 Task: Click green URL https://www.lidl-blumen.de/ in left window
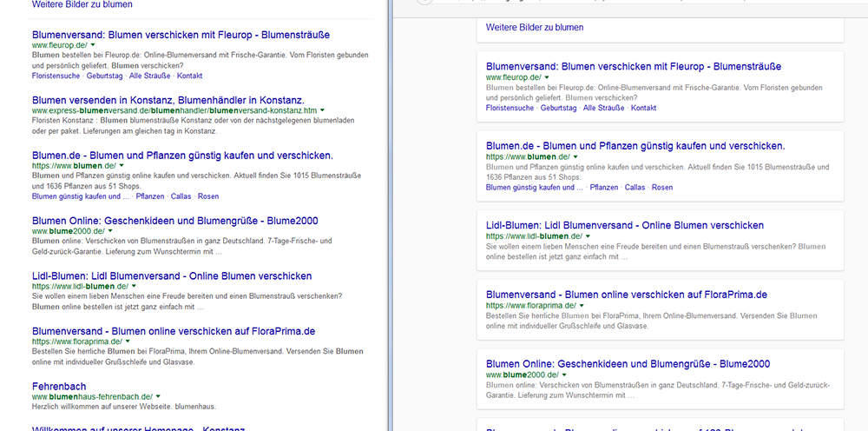[80, 287]
